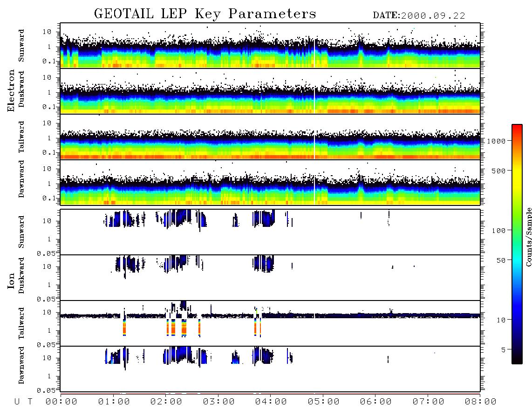The width and height of the screenshot is (532, 410).
Task: Click the 05:00 time tick label
Action: [x=324, y=402]
